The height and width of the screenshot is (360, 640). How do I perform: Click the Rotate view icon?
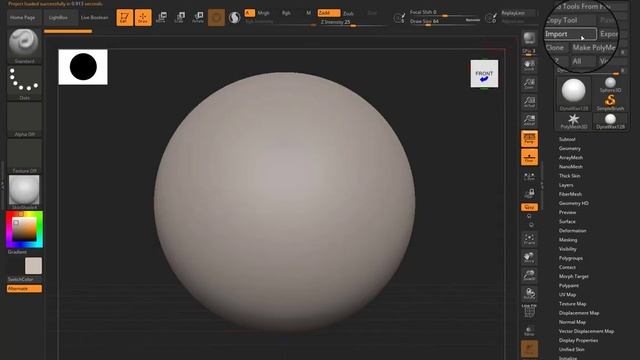tap(529, 293)
